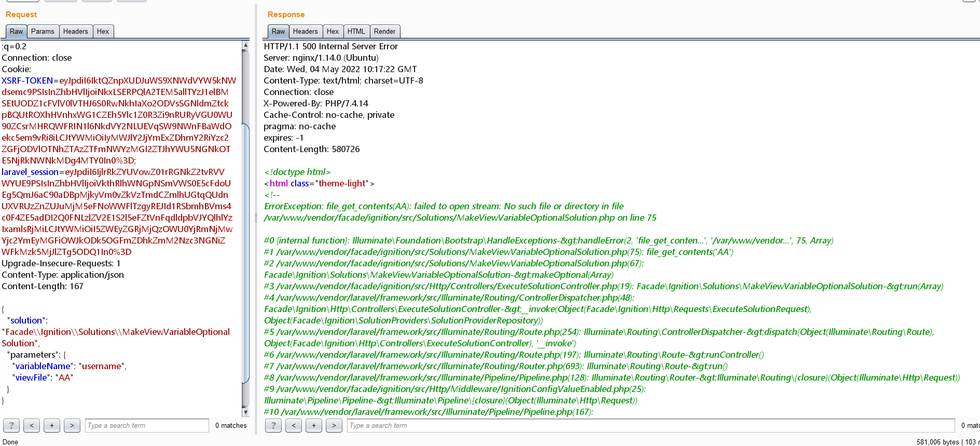Screen dimensions: 980x446
Task: Click the XSRF-TOKEN cookie name
Action: 27,80
